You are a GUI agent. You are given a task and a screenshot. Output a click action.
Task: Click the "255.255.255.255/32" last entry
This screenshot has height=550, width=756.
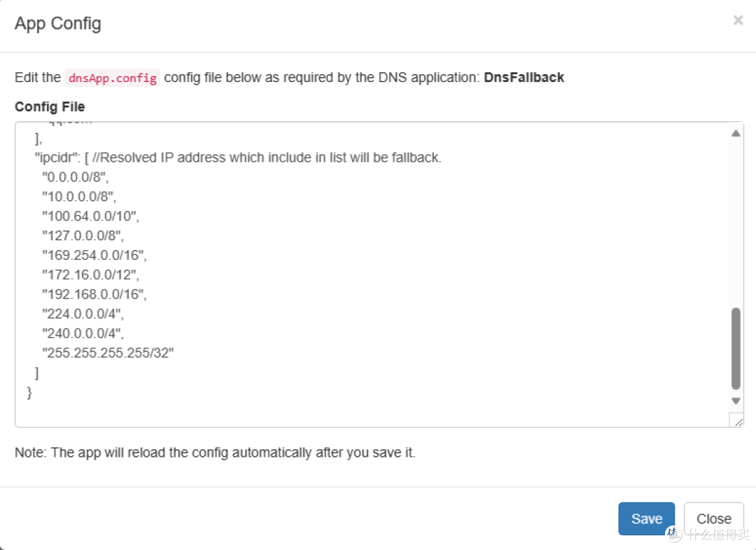click(x=108, y=353)
